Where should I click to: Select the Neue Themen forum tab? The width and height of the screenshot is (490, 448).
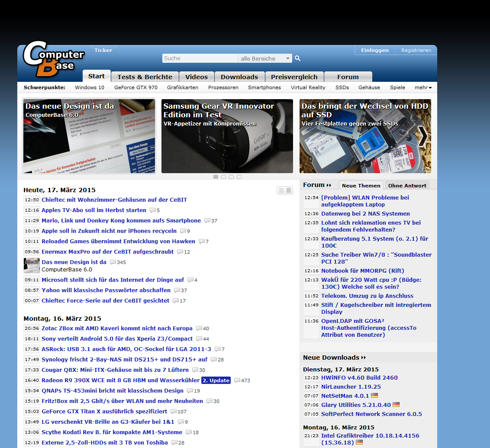tap(361, 185)
